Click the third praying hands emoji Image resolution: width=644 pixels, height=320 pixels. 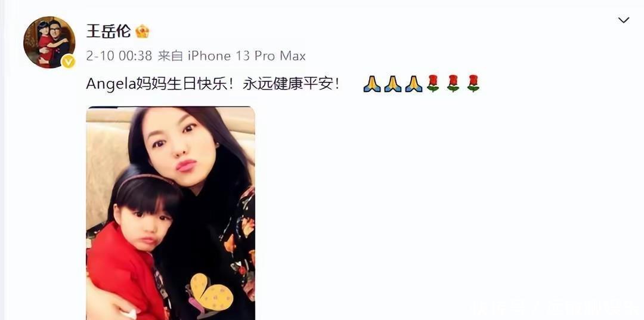pos(413,84)
